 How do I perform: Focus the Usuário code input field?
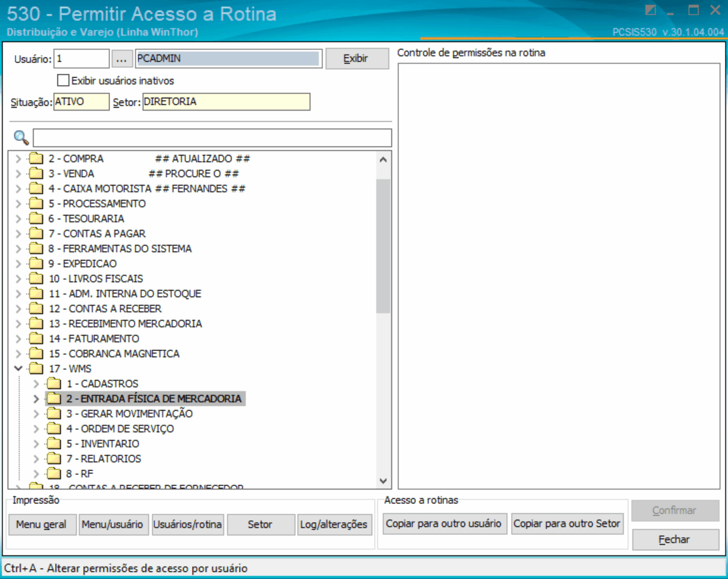(82, 59)
